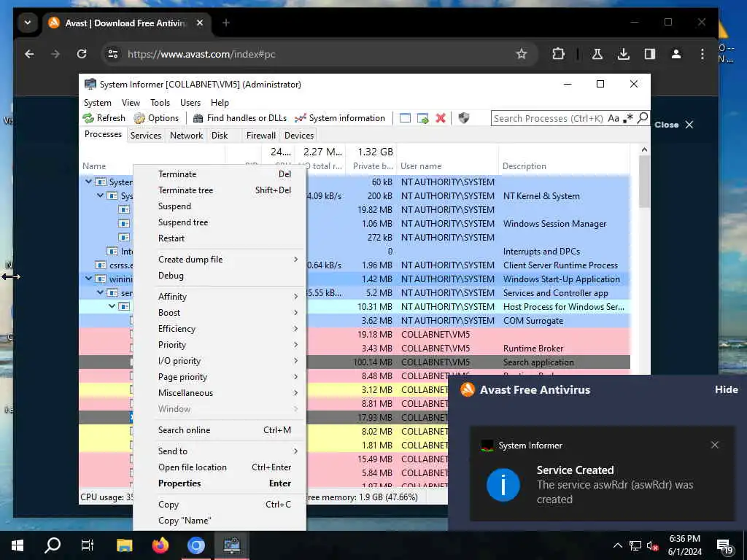
Task: Open Firefox from the taskbar
Action: pyautogui.click(x=160, y=545)
